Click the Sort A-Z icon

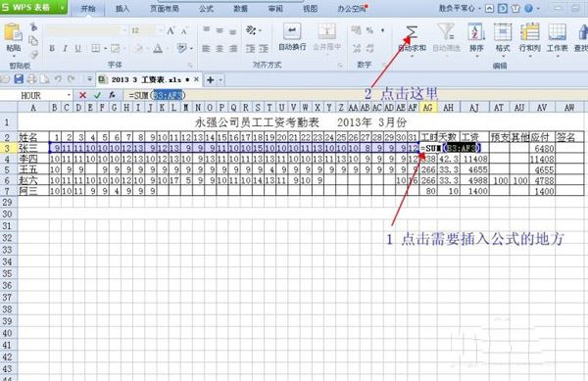pos(476,32)
